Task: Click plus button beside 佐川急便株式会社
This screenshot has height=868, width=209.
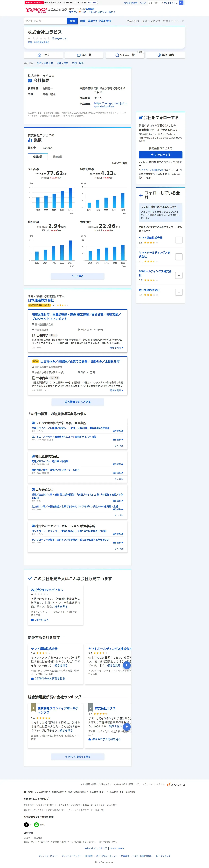Action: point(179,292)
